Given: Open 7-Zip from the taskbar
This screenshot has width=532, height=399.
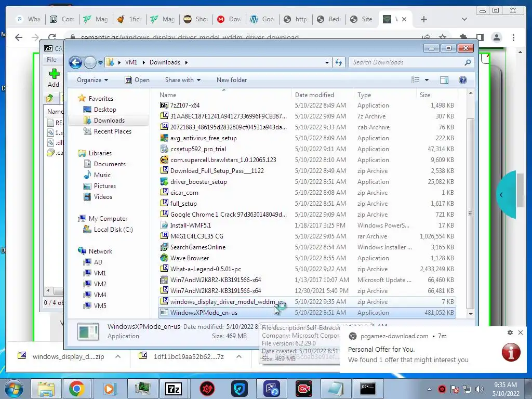Looking at the screenshot, I should [x=174, y=389].
